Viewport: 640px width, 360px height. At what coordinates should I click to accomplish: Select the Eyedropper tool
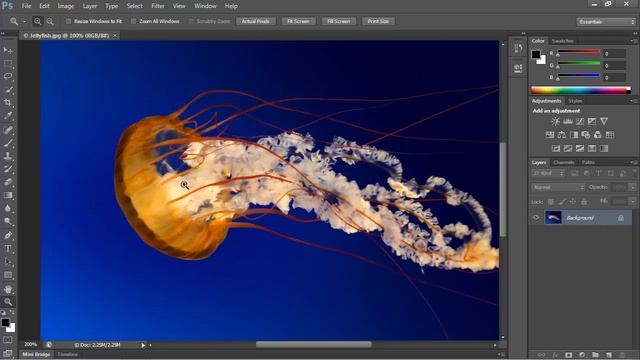pyautogui.click(x=8, y=116)
